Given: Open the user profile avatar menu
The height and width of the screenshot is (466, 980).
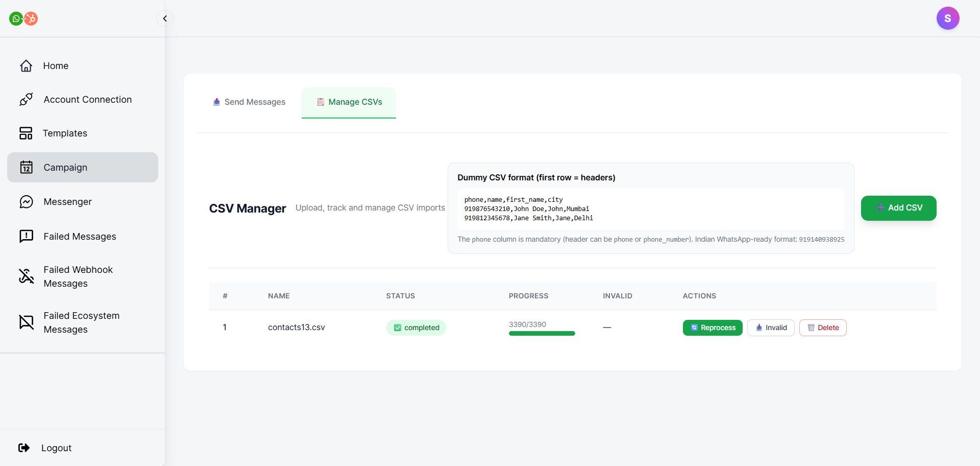Looking at the screenshot, I should [947, 18].
